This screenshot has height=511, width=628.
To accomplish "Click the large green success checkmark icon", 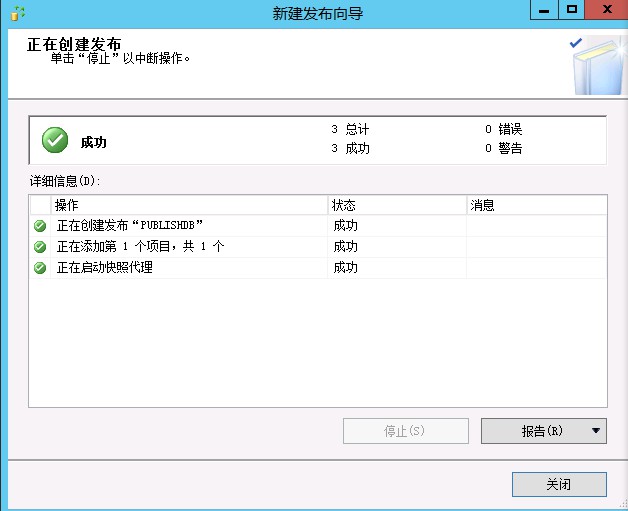I will (55, 141).
